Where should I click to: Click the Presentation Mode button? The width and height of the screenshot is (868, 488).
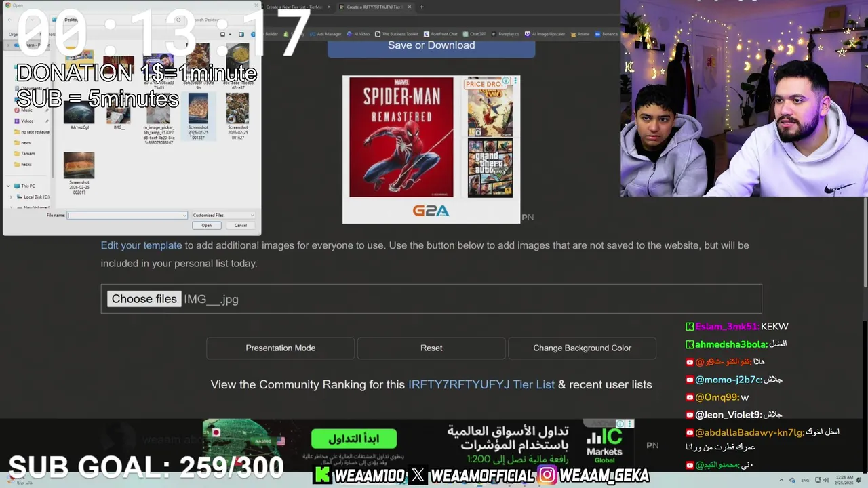281,348
